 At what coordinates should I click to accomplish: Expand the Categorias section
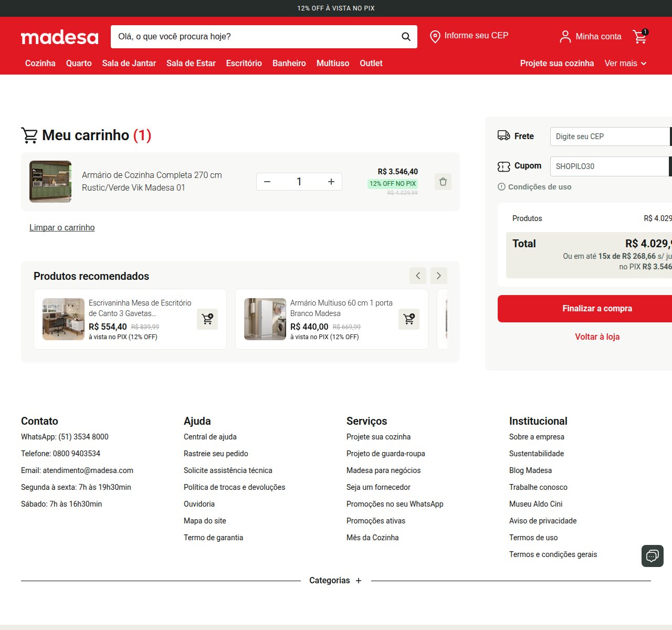coord(335,581)
